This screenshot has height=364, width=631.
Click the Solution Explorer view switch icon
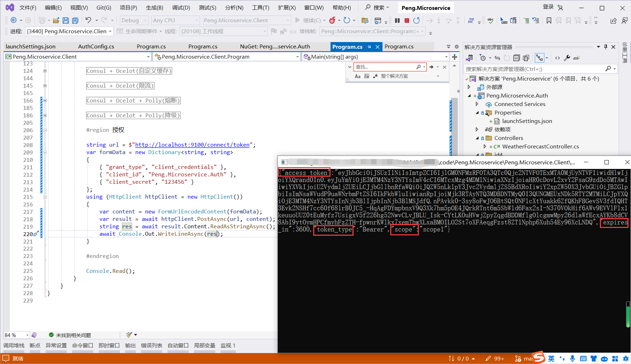[469, 58]
